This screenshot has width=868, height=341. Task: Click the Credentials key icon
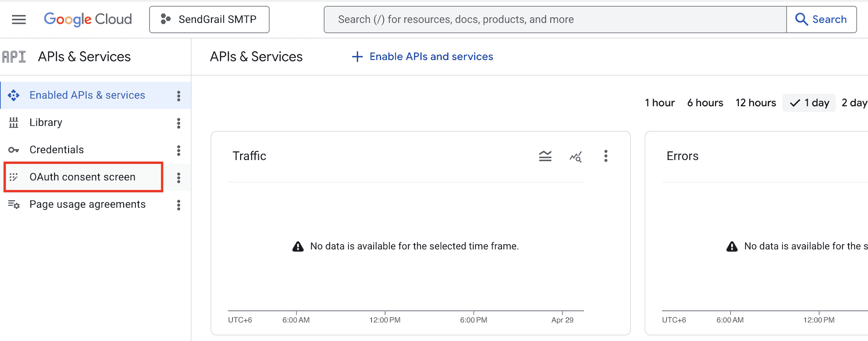(x=14, y=150)
